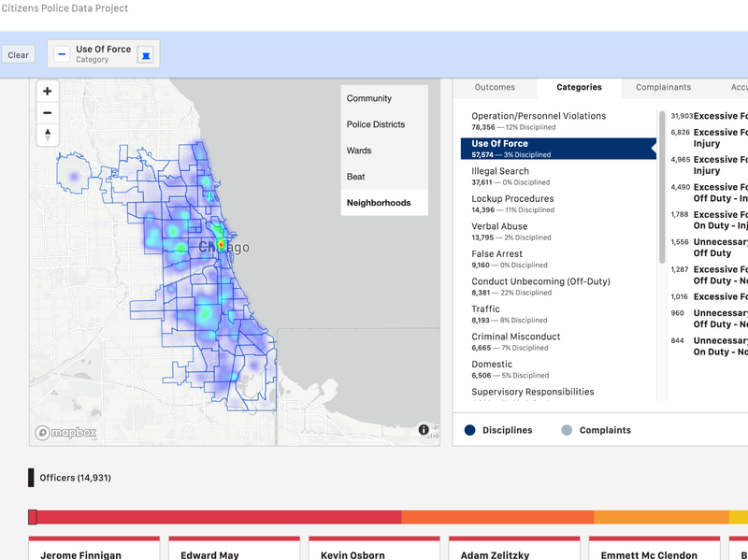Image resolution: width=748 pixels, height=560 pixels.
Task: Switch map boundaries to Wards
Action: [359, 151]
